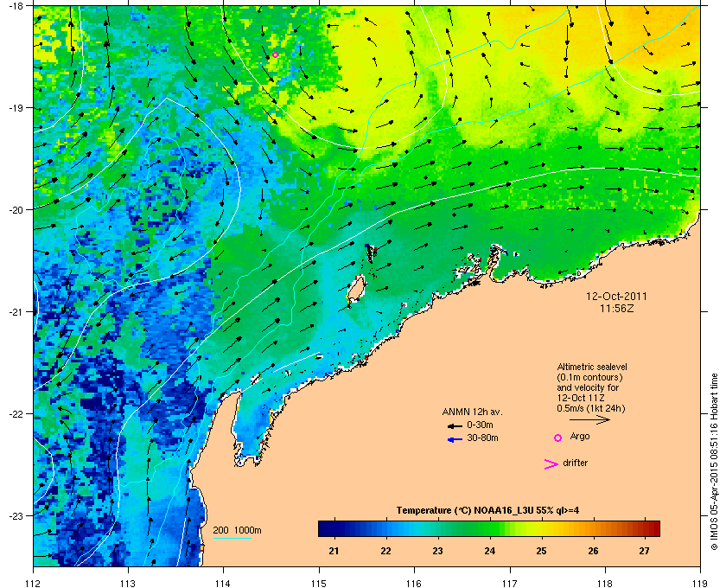Click the 'Argo' legend label

tap(580, 436)
